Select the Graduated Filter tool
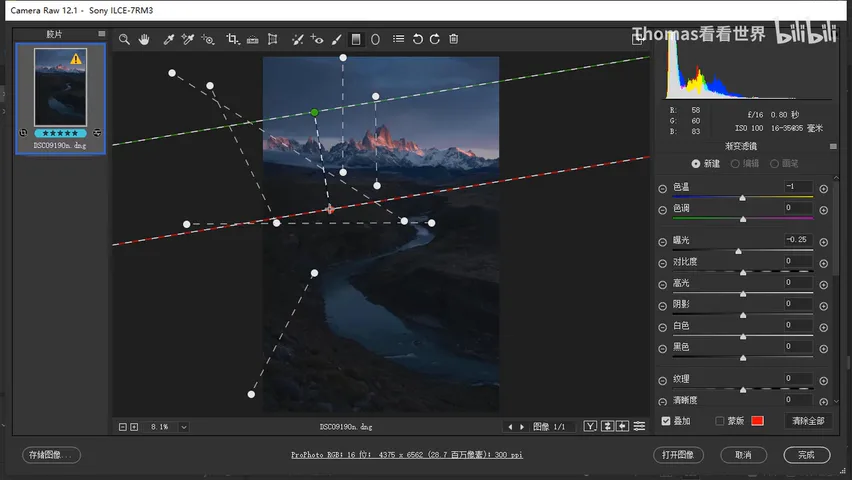The image size is (852, 480). pos(356,39)
